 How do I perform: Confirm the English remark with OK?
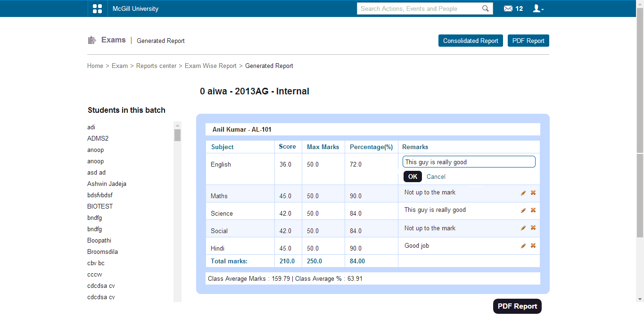[x=413, y=176]
